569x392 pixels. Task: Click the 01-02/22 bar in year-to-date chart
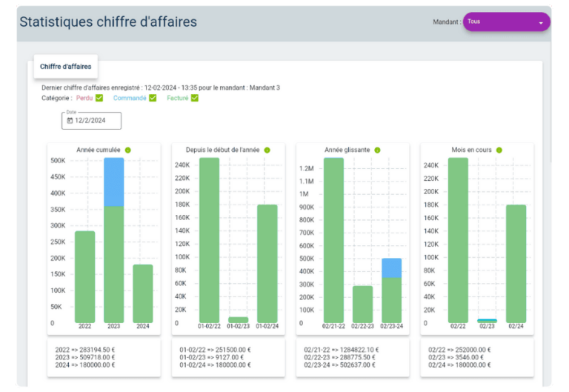209,241
